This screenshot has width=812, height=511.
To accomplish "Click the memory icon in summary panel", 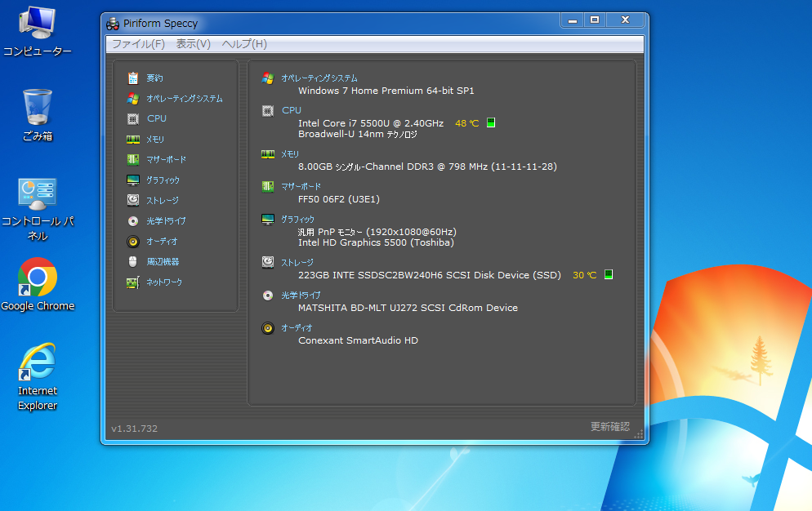I will pyautogui.click(x=268, y=154).
